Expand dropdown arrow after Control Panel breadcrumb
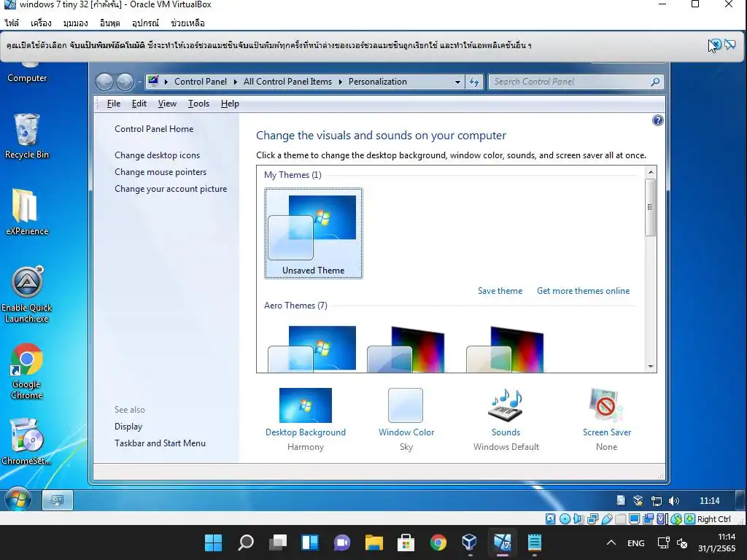The width and height of the screenshot is (747, 560). click(x=236, y=82)
